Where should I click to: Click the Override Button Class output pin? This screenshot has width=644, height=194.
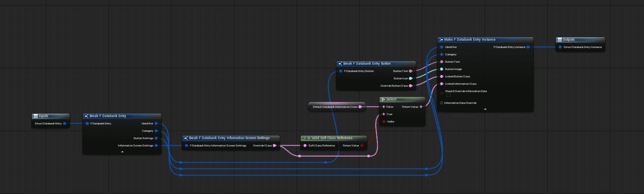(x=411, y=86)
